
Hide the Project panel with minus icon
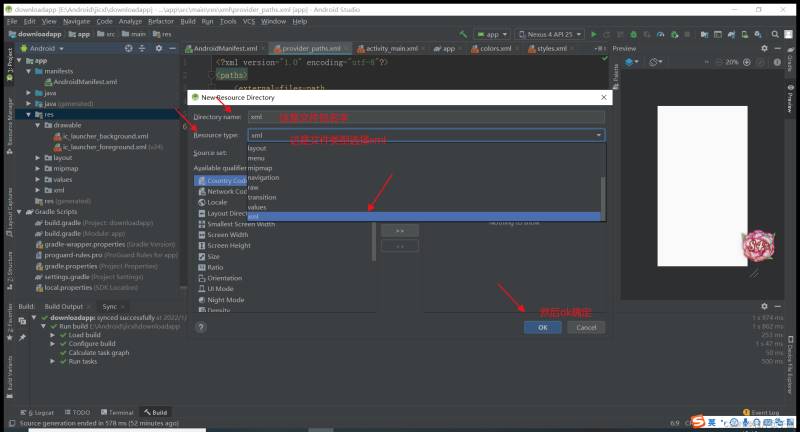click(x=172, y=48)
